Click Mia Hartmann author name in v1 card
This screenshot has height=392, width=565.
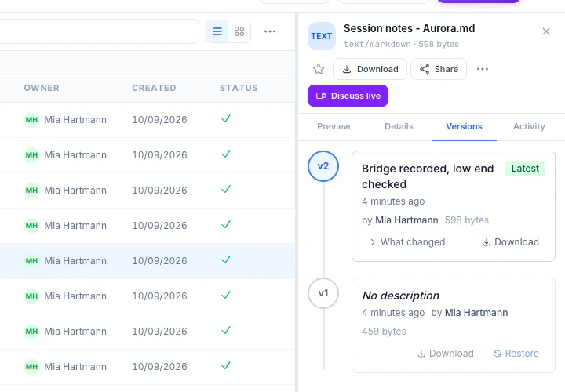[476, 313]
